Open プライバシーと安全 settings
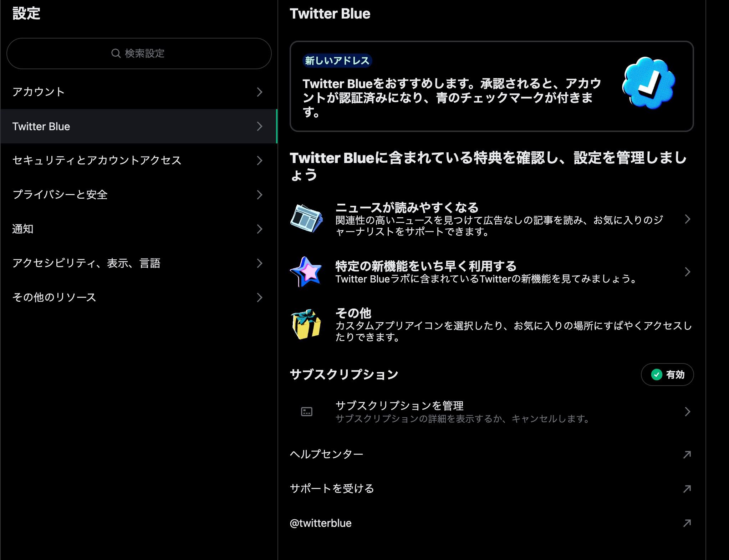729x560 pixels. pos(139,195)
